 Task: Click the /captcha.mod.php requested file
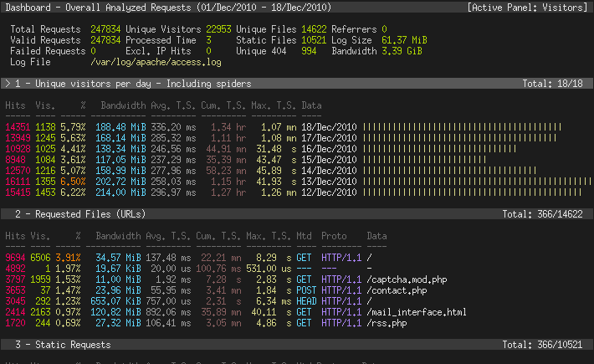(x=407, y=280)
